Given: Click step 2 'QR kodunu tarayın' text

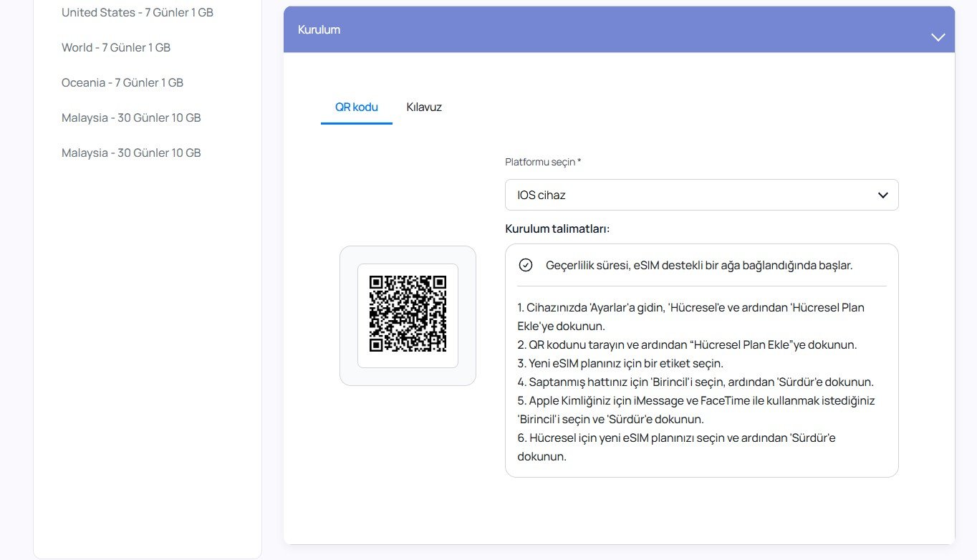Looking at the screenshot, I should click(687, 344).
